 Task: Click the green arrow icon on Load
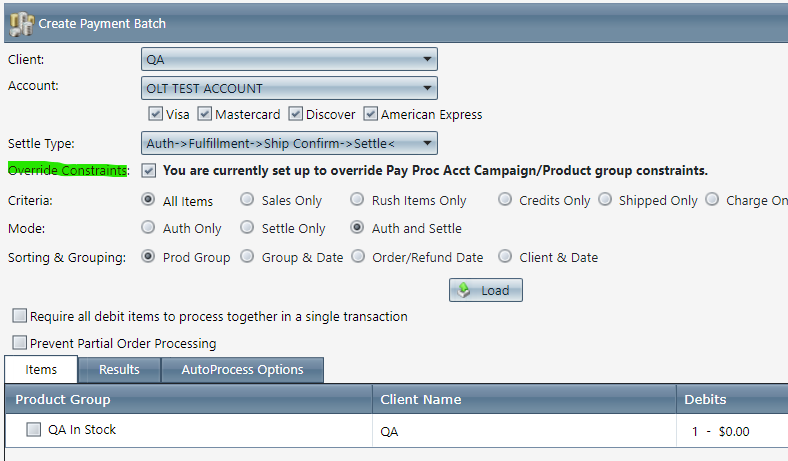point(464,290)
